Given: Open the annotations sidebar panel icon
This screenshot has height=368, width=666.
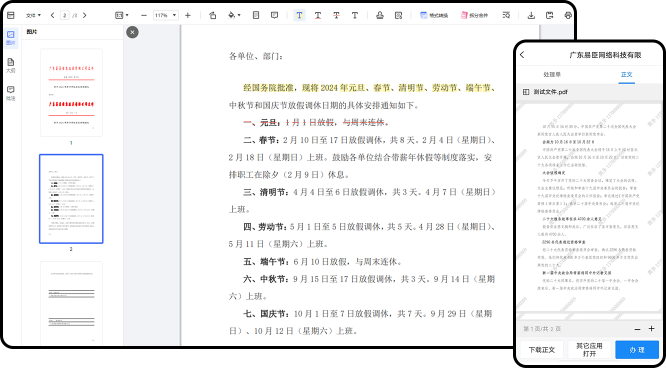Looking at the screenshot, I should tap(11, 93).
